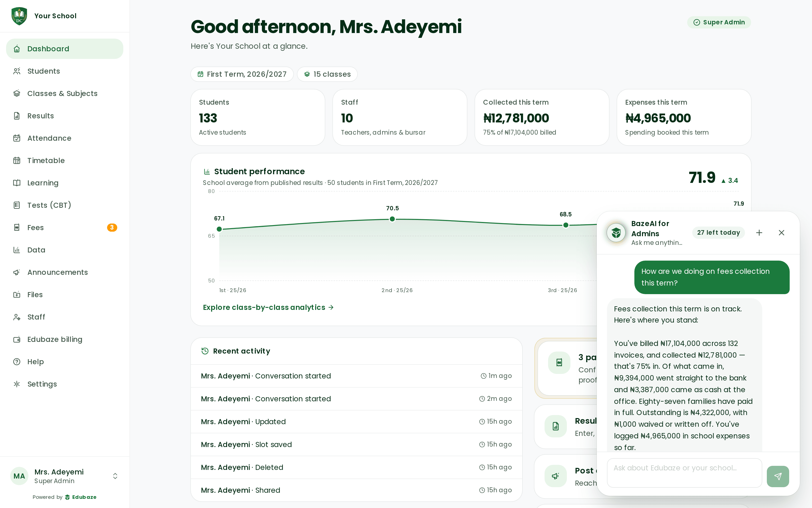Click the Edubaze billing wallet icon
Screen dimensions: 812x508
tap(17, 339)
